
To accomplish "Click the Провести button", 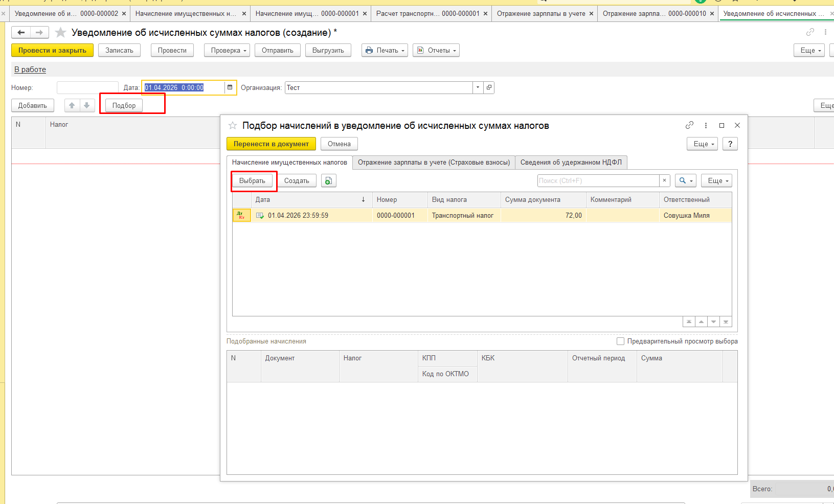I will (x=172, y=50).
